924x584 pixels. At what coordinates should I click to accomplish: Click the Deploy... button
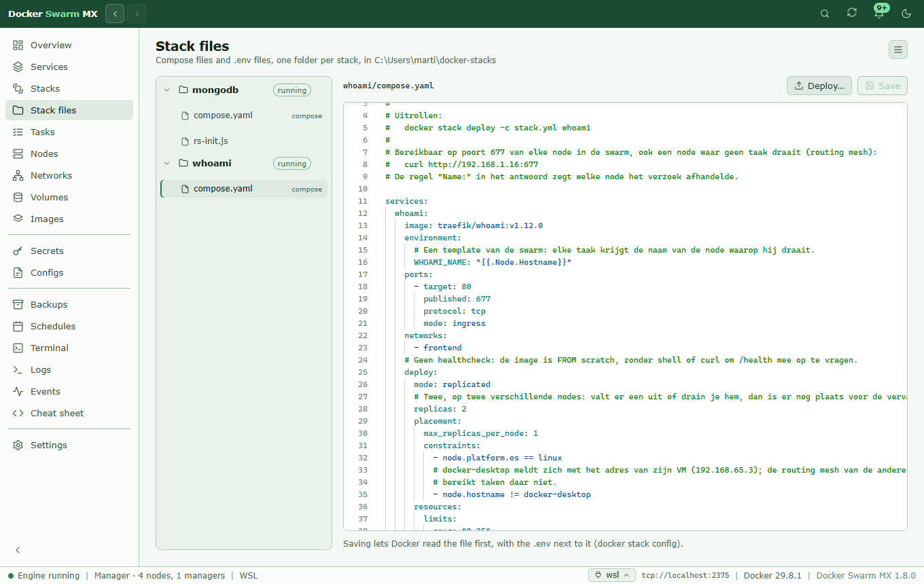coord(819,86)
